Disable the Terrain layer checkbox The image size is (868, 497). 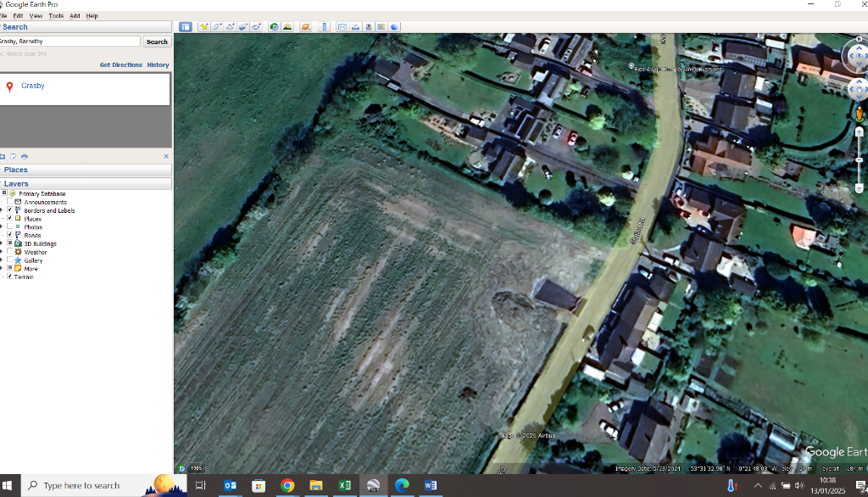tap(9, 276)
